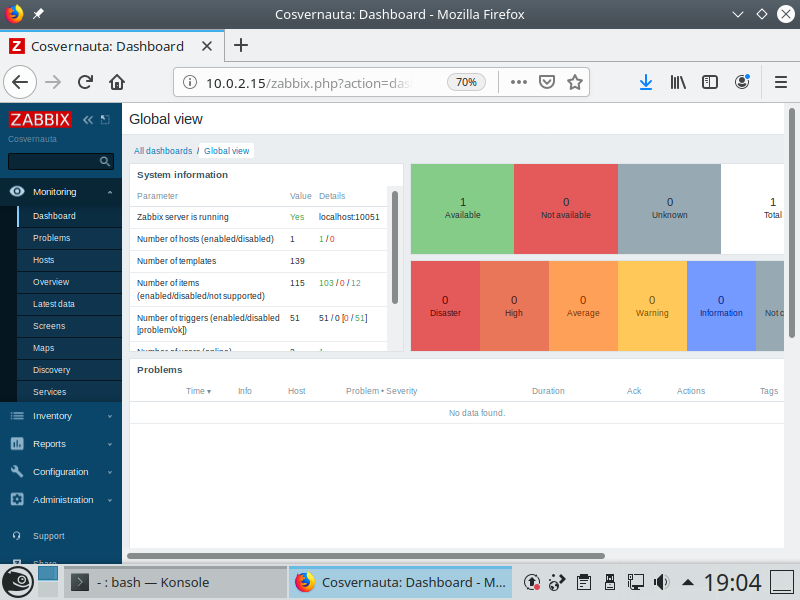Click the ZABBIX logo

[x=40, y=118]
